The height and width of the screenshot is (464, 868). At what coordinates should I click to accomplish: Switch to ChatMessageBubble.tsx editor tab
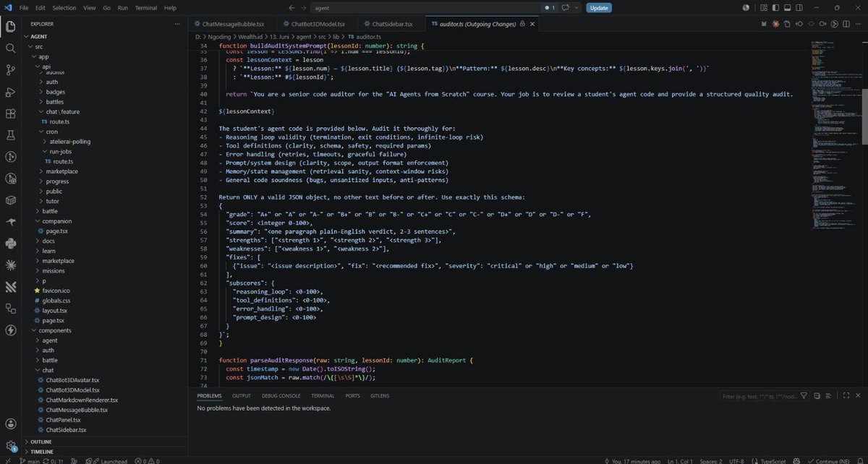click(234, 23)
